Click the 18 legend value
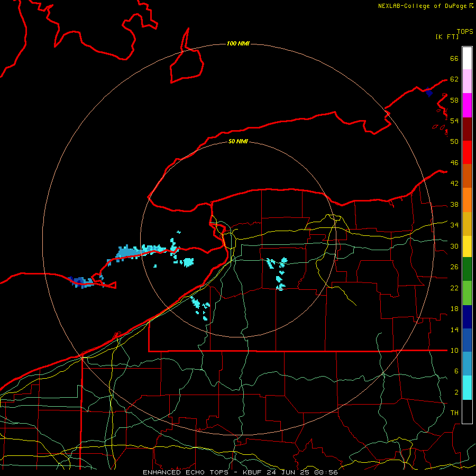Screen dimensions: 476x476 [x=454, y=309]
